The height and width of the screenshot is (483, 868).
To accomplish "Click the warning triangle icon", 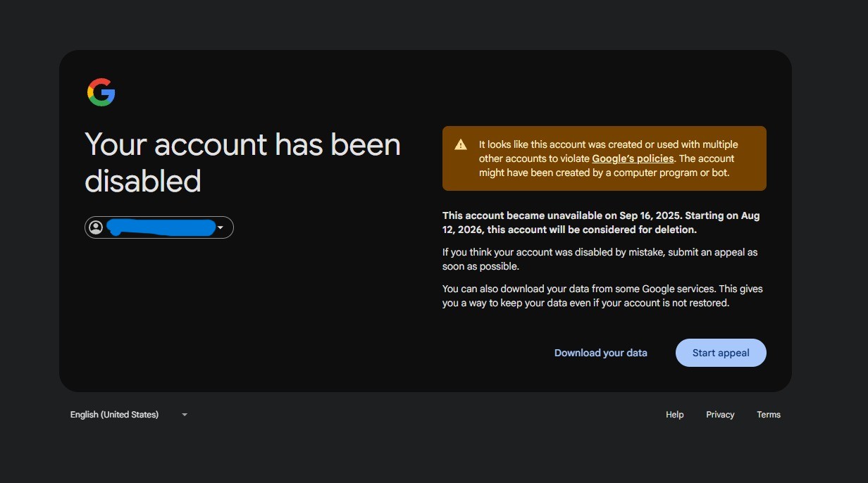I will 461,145.
